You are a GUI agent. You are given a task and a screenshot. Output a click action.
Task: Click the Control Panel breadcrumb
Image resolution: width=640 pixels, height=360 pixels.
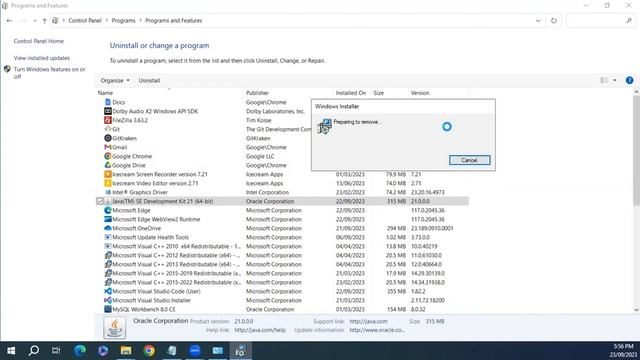click(85, 20)
